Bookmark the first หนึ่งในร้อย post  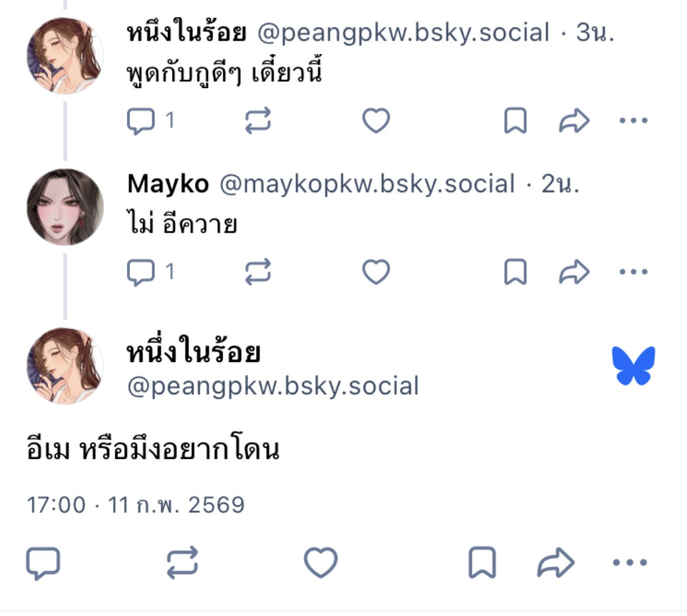coord(515,120)
